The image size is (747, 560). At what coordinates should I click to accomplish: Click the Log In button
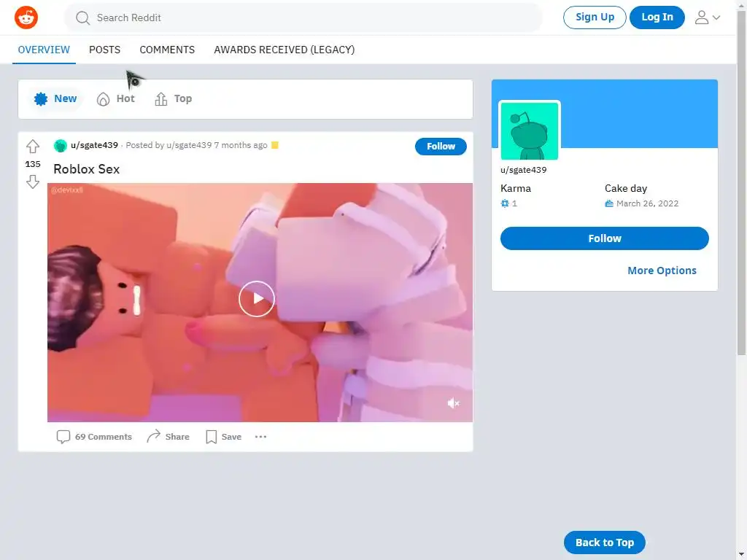point(657,17)
